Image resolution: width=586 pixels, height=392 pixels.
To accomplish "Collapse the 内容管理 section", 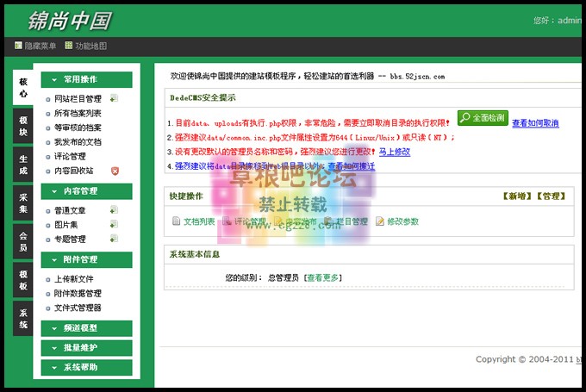I will click(x=86, y=191).
